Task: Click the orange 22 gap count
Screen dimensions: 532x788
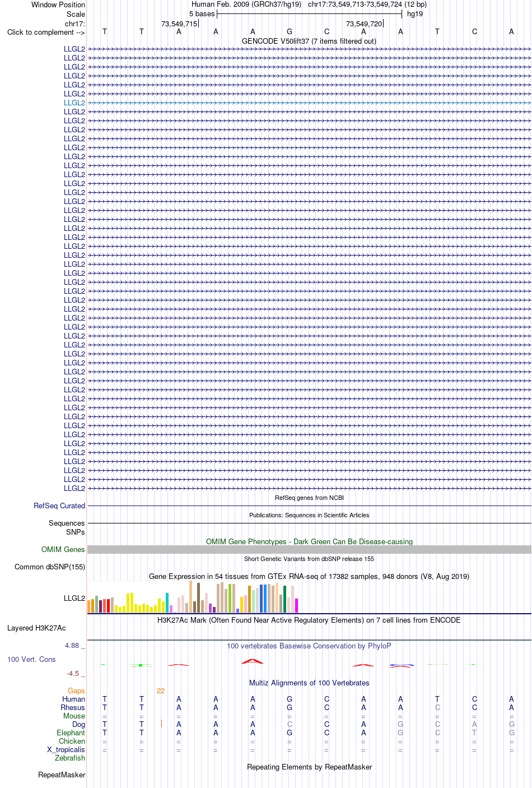Action: [161, 690]
